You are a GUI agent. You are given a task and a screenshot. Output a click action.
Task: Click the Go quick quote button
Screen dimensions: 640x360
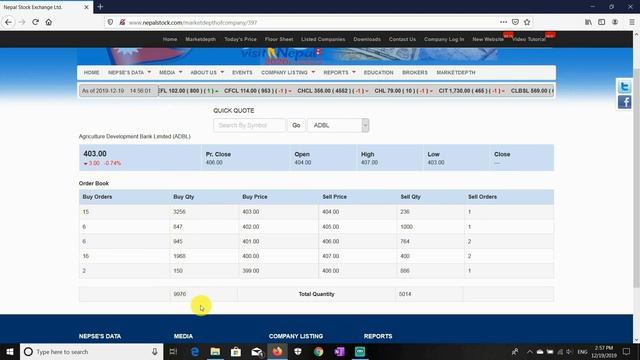coord(296,125)
